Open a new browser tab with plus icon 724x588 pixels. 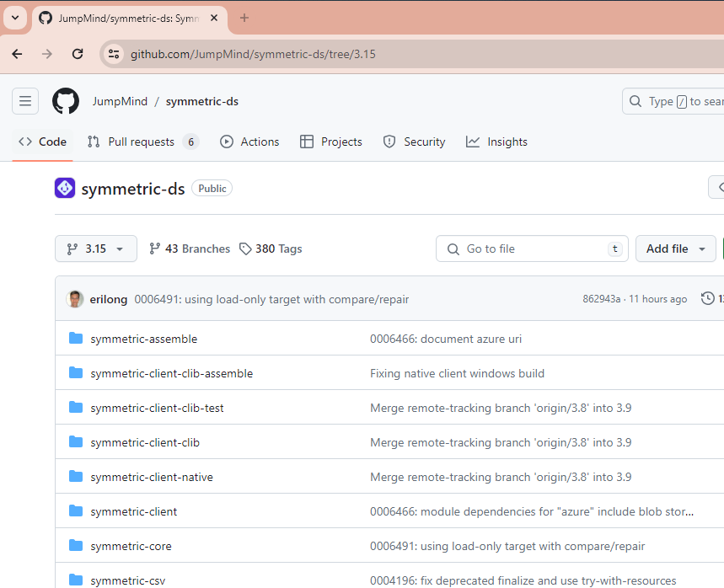coord(244,18)
